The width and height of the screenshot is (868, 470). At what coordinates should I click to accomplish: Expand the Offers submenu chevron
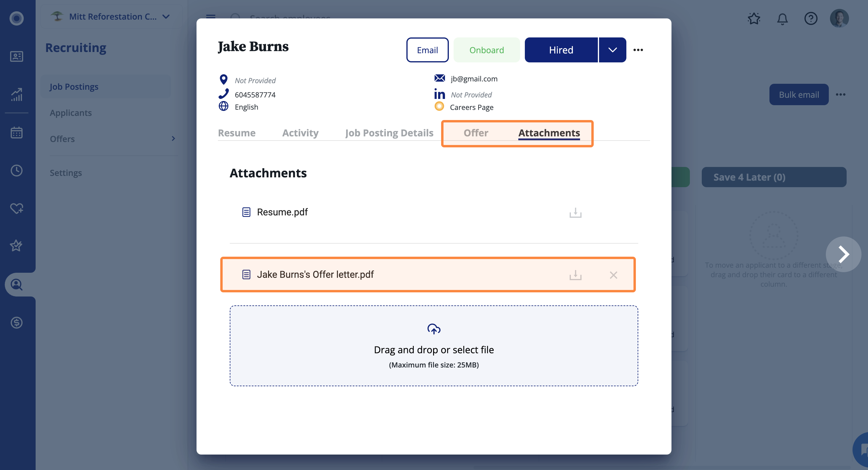(173, 138)
